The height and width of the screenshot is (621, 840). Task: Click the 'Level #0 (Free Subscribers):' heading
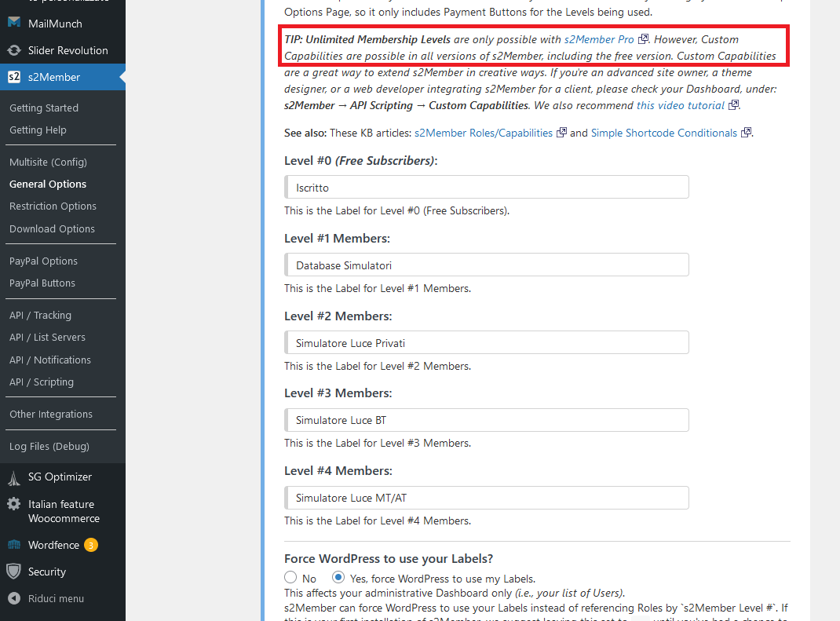361,161
